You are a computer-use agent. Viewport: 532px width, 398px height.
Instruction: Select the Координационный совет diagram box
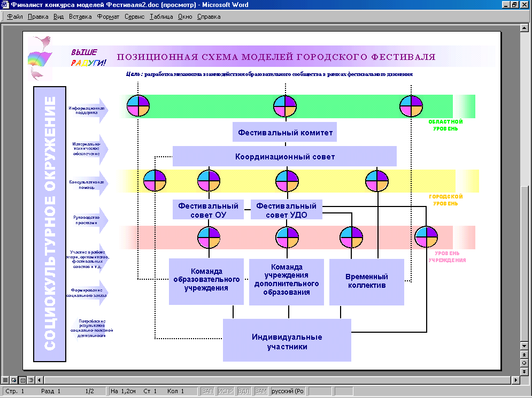tap(284, 157)
